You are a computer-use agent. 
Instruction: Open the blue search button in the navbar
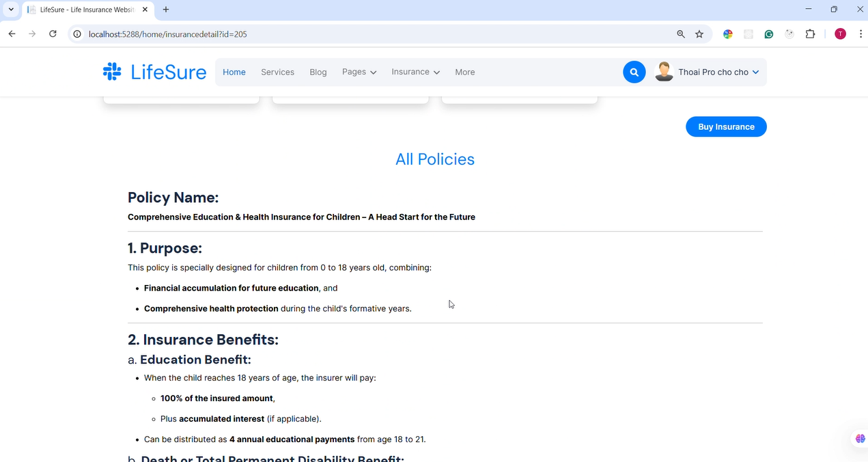(x=634, y=72)
